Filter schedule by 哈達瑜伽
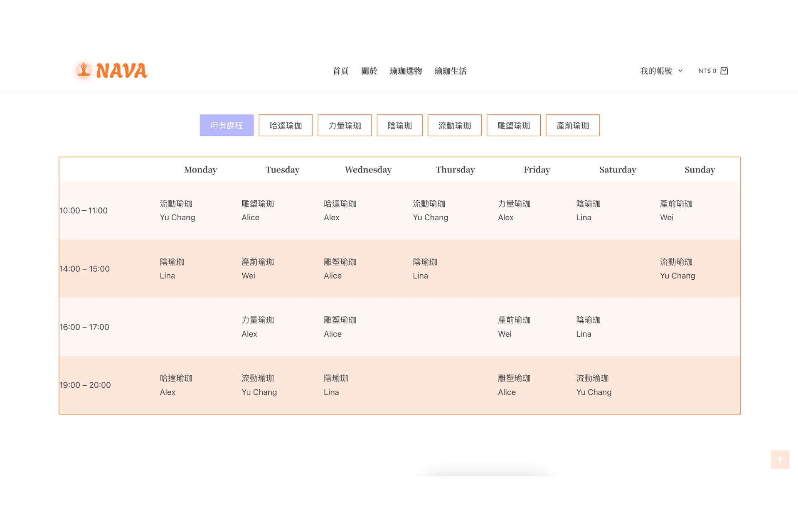The width and height of the screenshot is (798, 532). pyautogui.click(x=286, y=126)
